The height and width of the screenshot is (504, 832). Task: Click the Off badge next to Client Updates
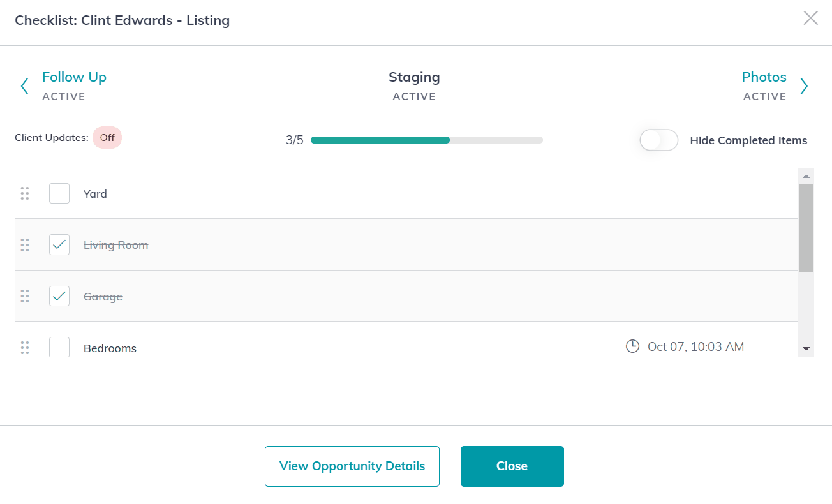(x=107, y=137)
